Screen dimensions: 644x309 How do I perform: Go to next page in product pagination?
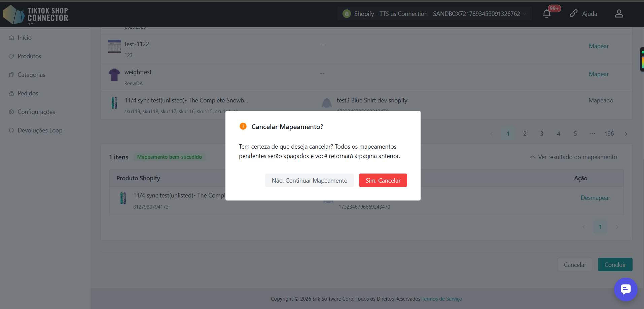tap(626, 134)
